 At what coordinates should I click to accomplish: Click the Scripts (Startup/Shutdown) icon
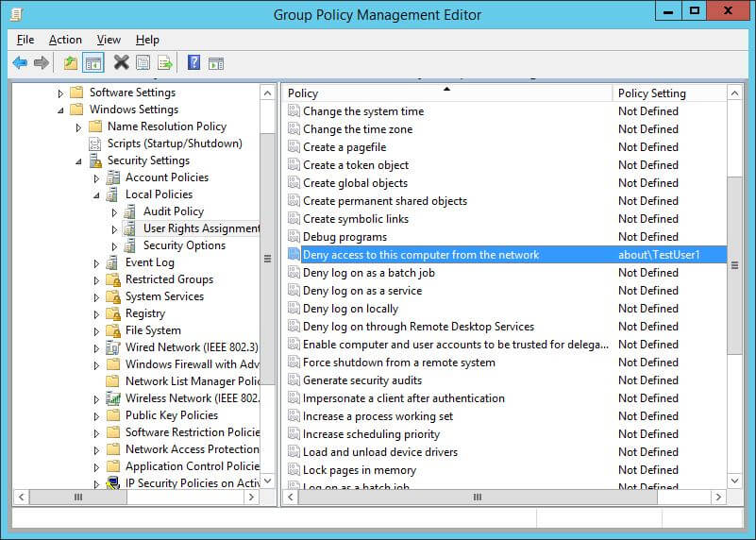95,143
